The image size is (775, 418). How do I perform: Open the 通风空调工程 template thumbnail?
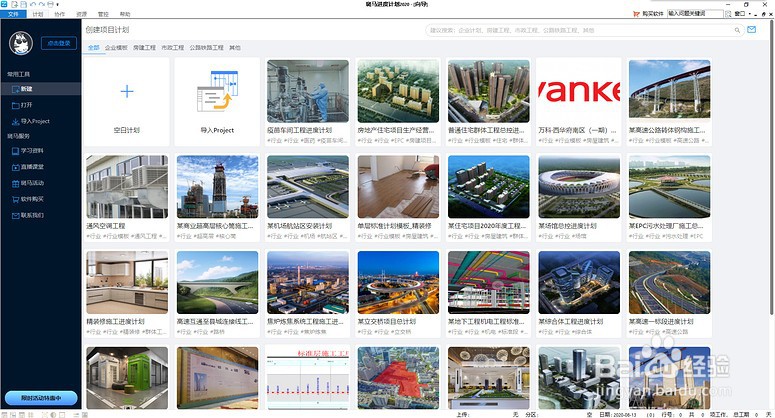tap(127, 187)
